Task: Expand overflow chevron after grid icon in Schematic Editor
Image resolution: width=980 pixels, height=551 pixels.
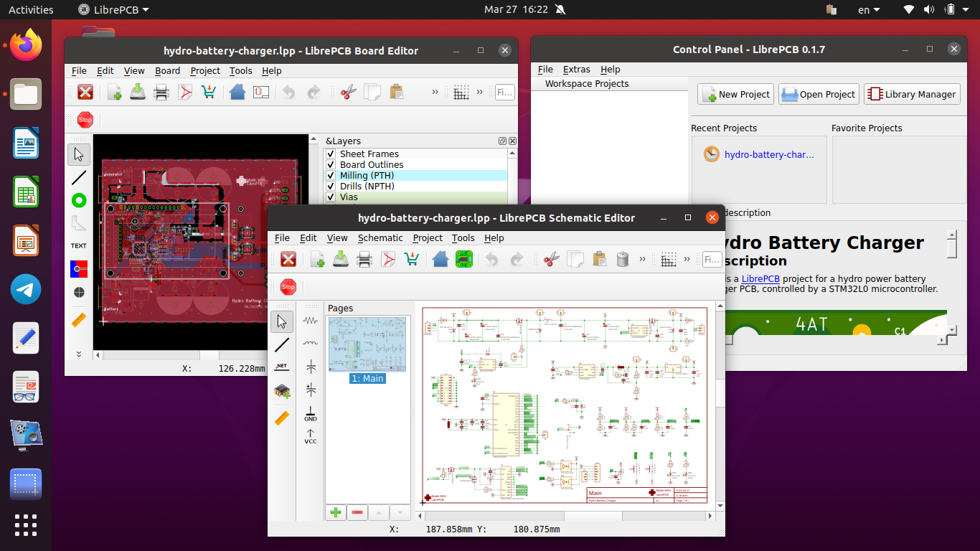Action: (x=687, y=259)
